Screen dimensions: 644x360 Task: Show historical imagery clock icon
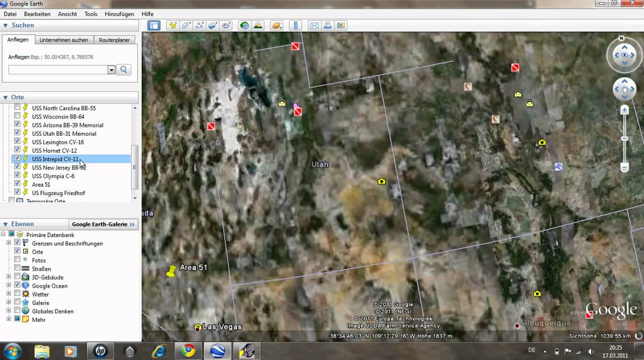[x=245, y=25]
